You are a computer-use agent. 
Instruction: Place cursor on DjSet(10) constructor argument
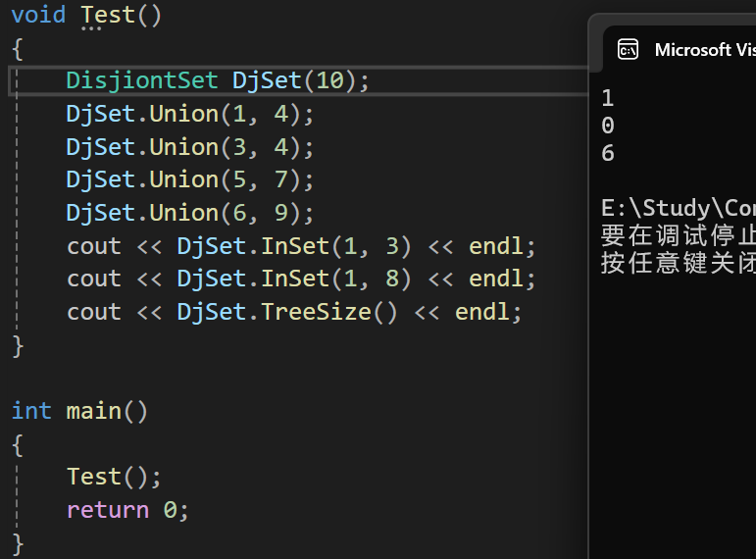[329, 80]
